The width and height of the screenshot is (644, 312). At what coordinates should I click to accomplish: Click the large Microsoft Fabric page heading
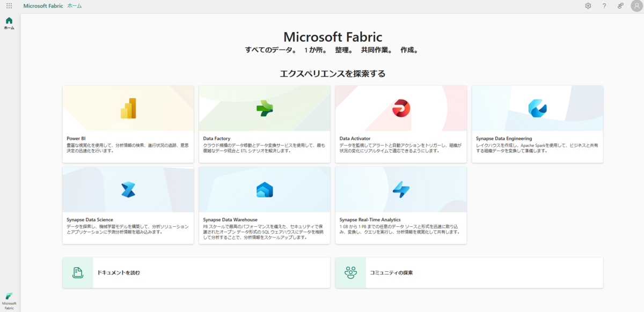tap(333, 36)
